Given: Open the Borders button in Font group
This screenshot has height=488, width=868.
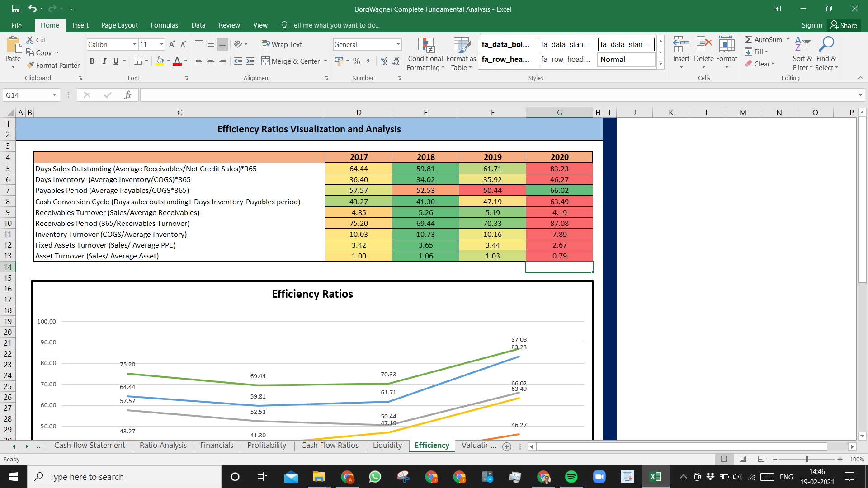Looking at the screenshot, I should point(138,61).
